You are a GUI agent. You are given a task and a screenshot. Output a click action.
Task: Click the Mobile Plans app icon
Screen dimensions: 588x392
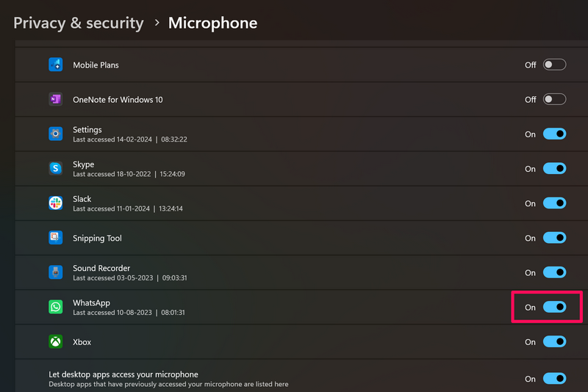(56, 65)
